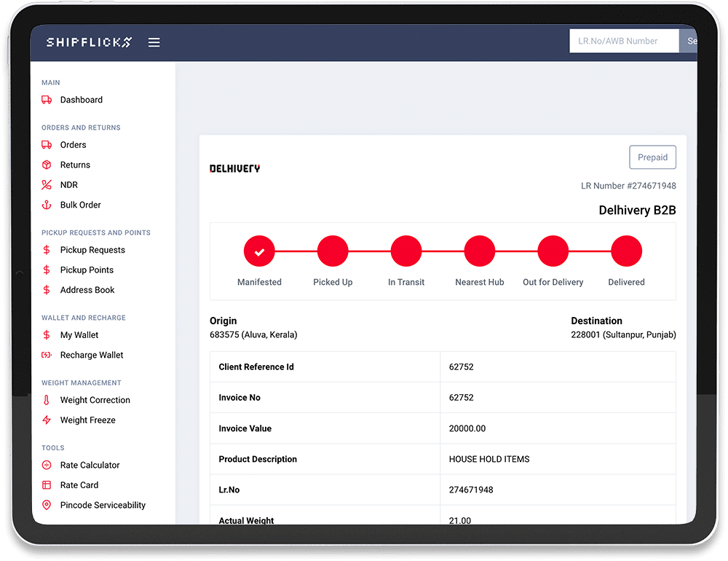Check Pincode Serviceability
This screenshot has width=728, height=561.
click(103, 505)
